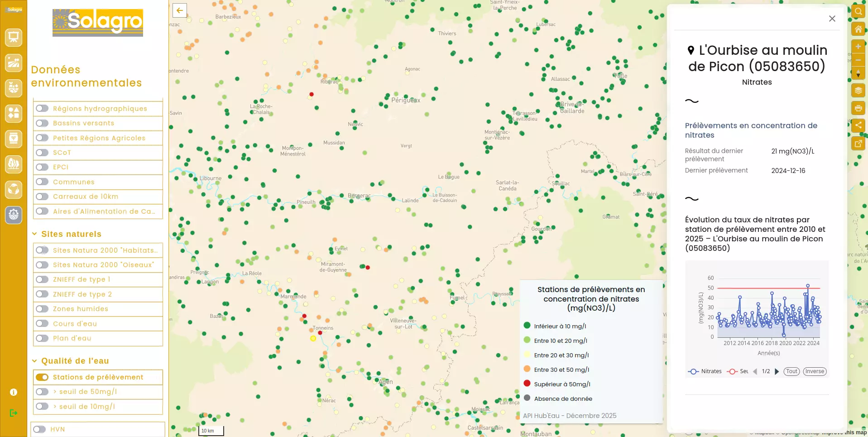Open the forest trees category icon
The image size is (868, 437).
14,164
